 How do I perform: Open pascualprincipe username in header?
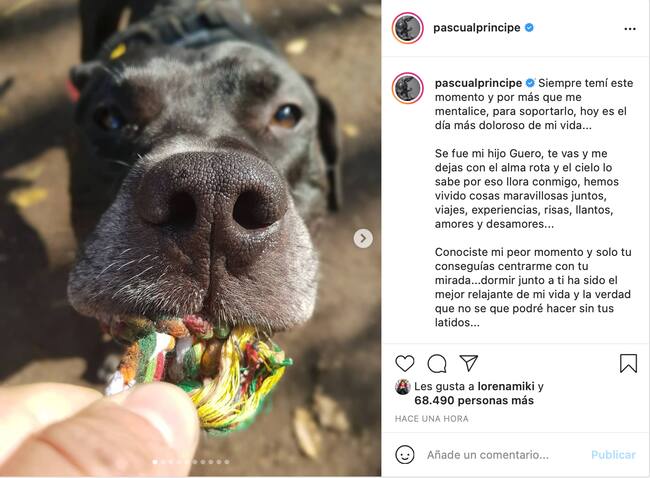click(x=476, y=28)
